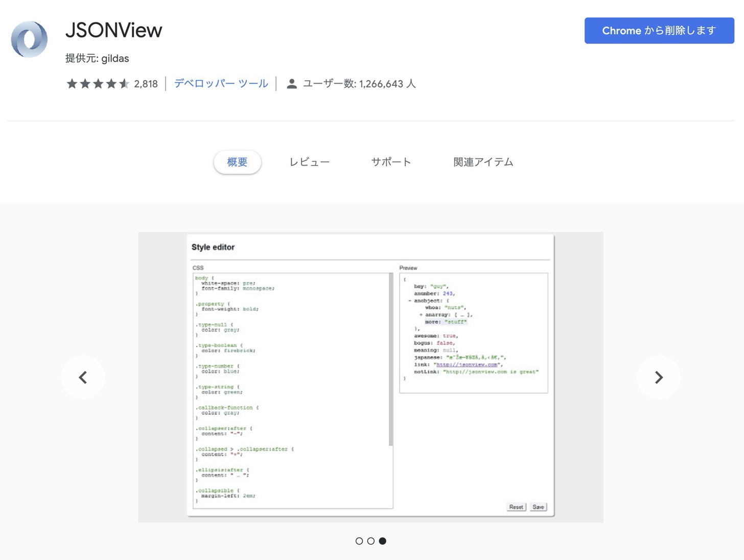Viewport: 744px width, 560px height.
Task: Advance to next screenshot with right arrow
Action: coord(659,378)
